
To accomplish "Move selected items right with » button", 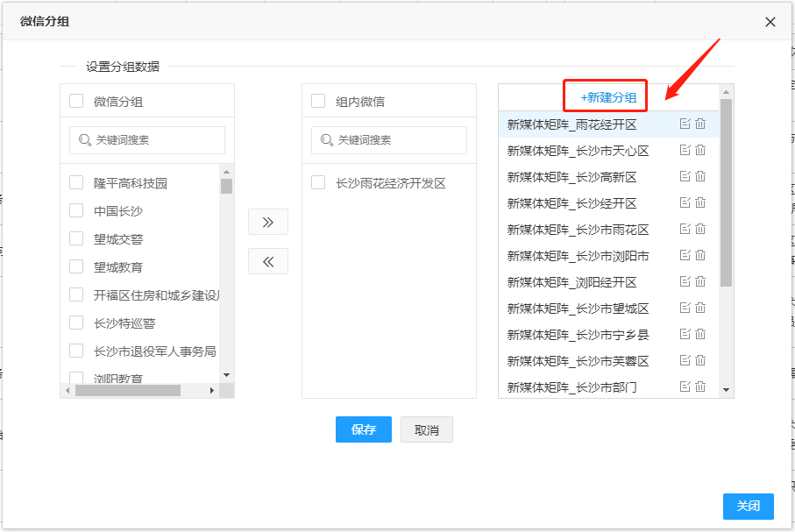I will coord(268,223).
